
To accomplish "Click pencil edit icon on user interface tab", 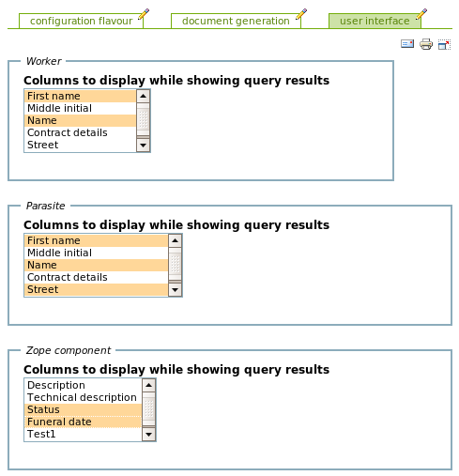I will pyautogui.click(x=421, y=14).
